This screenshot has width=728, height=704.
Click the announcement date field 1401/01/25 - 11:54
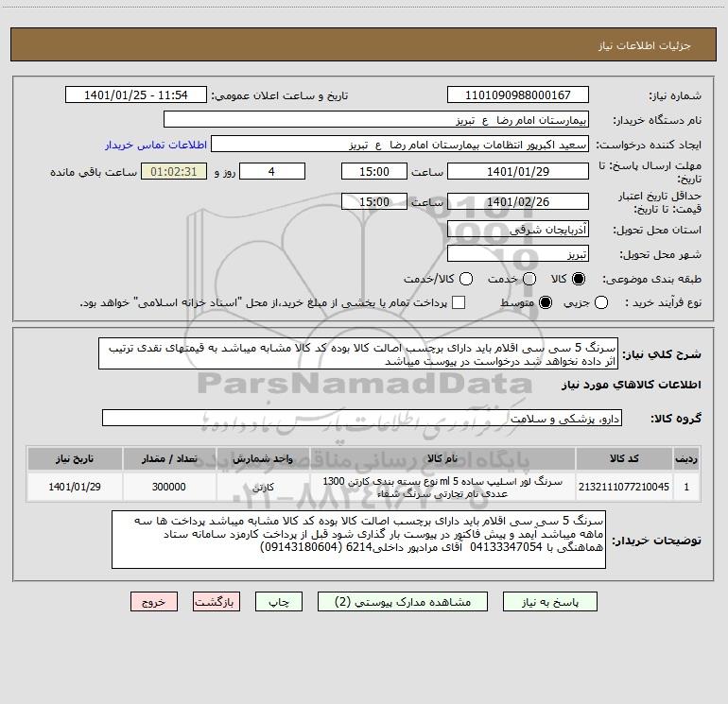click(x=135, y=94)
